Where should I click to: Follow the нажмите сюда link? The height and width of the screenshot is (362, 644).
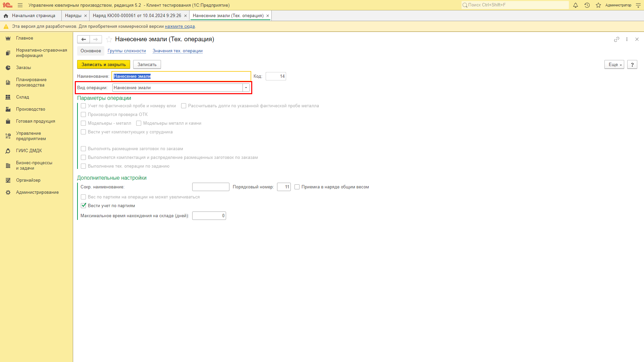click(180, 26)
